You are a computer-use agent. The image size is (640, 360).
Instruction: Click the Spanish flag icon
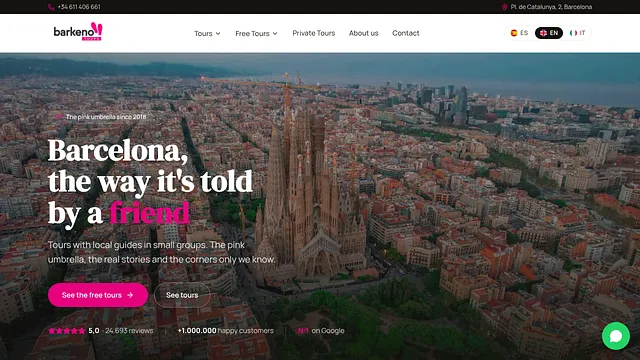(x=514, y=33)
